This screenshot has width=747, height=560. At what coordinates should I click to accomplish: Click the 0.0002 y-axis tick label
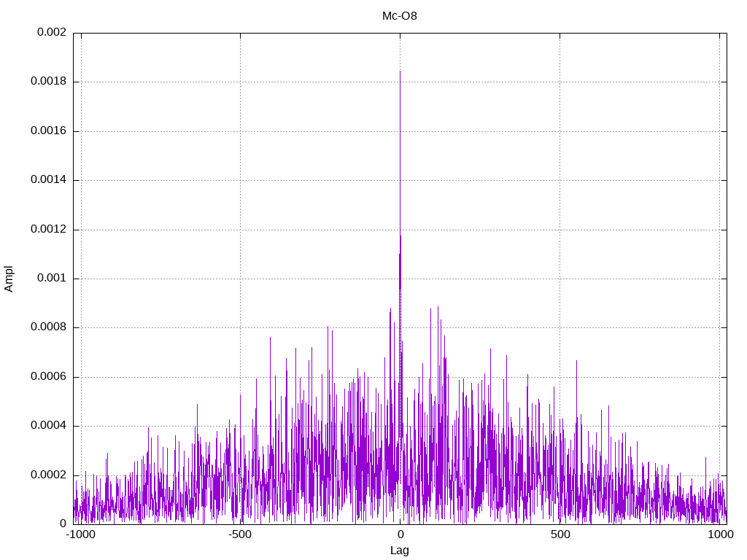pos(49,475)
